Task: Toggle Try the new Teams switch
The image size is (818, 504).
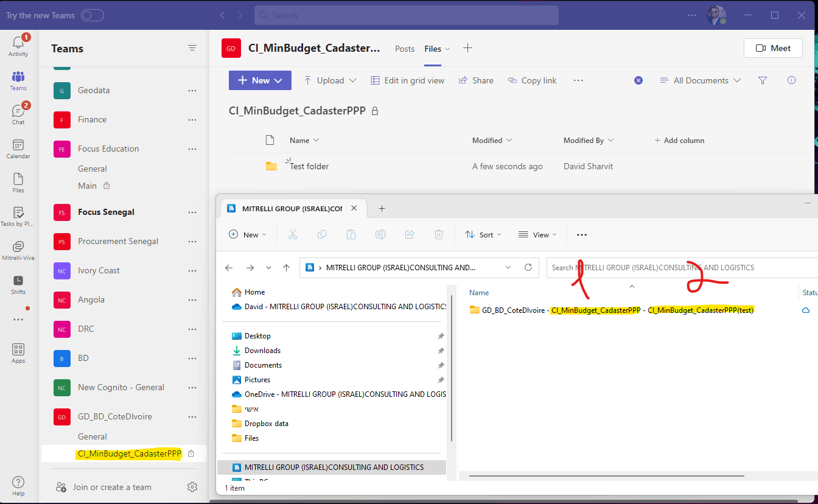Action: point(93,15)
